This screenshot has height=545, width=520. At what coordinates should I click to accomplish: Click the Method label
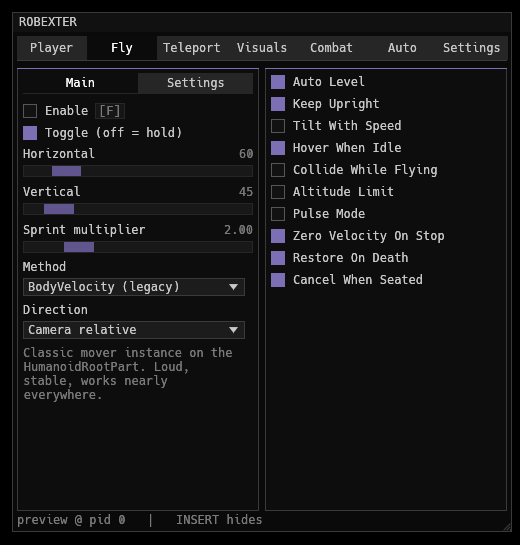pos(44,267)
